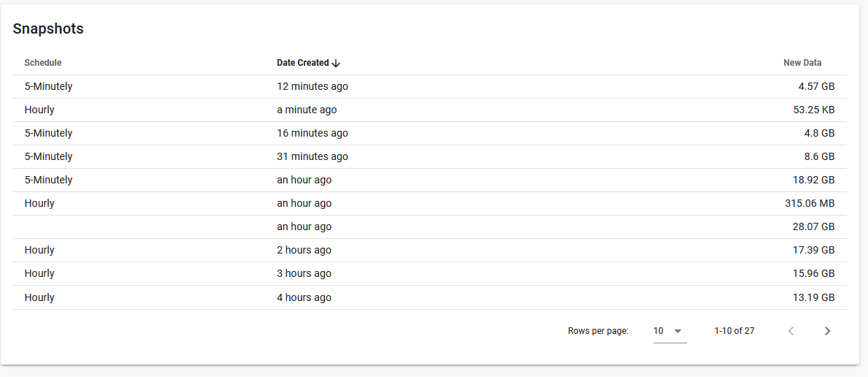Select the Hourly snapshot from 3 hours ago
The height and width of the screenshot is (377, 868).
tap(304, 273)
